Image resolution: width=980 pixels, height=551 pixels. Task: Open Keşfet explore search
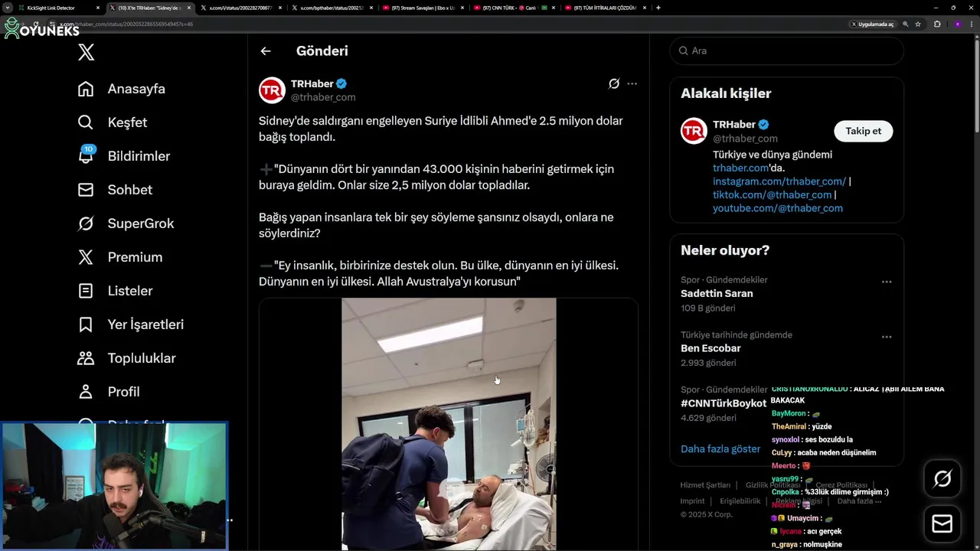[113, 122]
